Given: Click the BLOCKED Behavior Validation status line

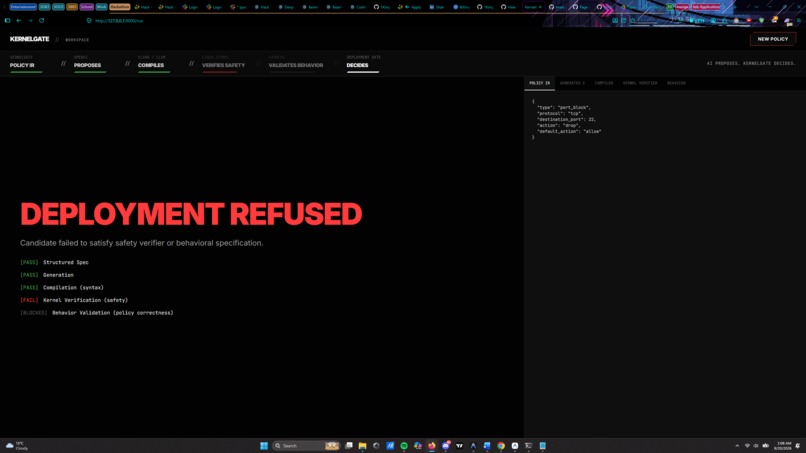Looking at the screenshot, I should coord(97,313).
